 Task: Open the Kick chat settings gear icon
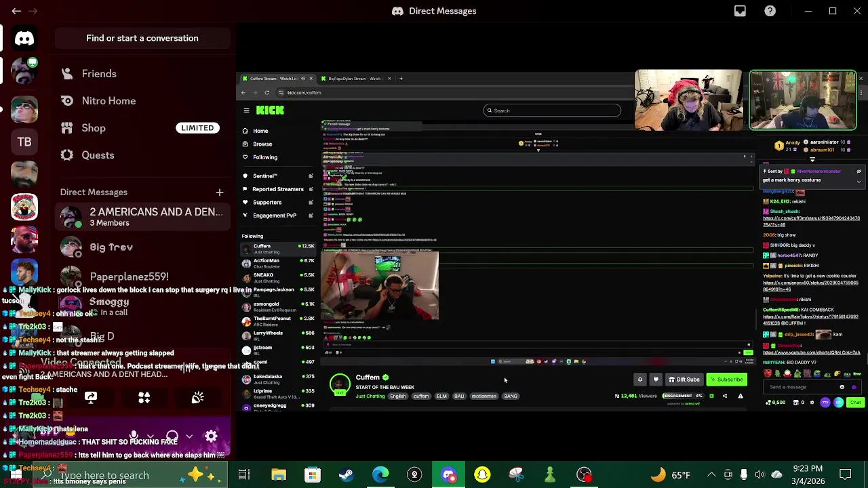pos(812,403)
